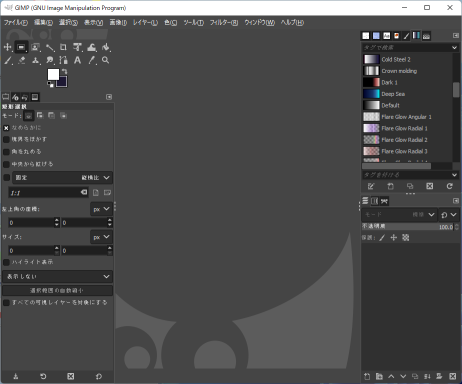
Task: Switch to the Paths tab next to Channels
Action: point(384,201)
